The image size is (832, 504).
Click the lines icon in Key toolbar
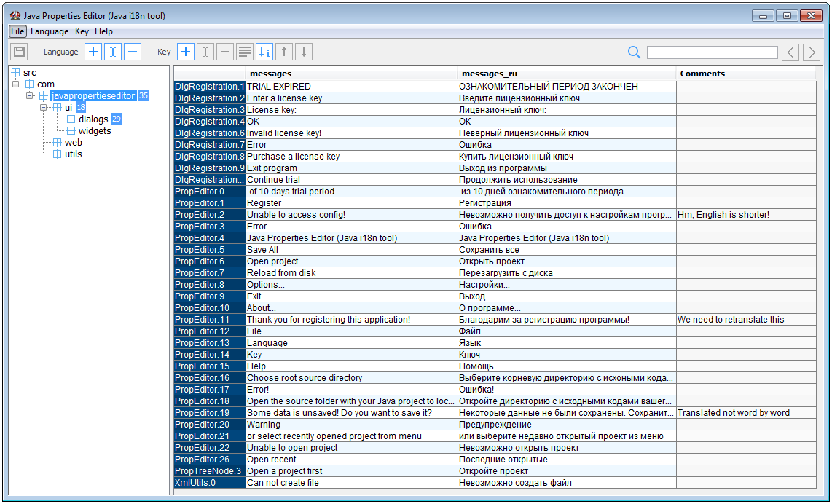click(x=245, y=52)
